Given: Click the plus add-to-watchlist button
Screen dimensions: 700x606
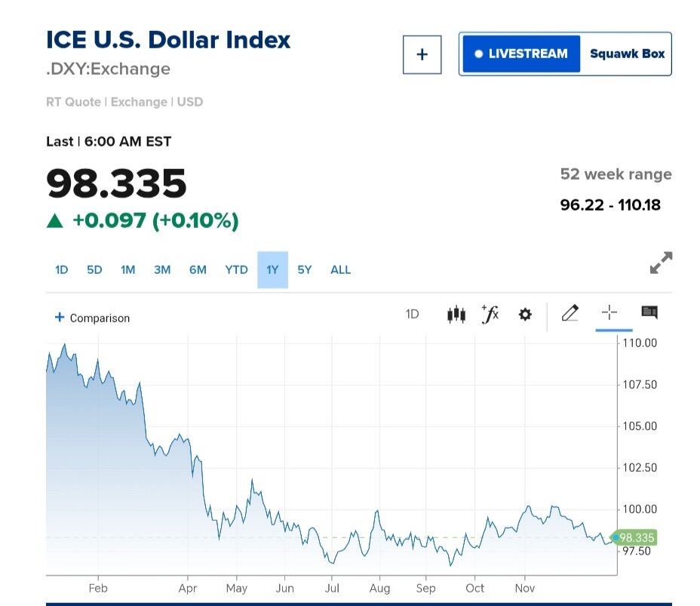Looking at the screenshot, I should point(422,54).
